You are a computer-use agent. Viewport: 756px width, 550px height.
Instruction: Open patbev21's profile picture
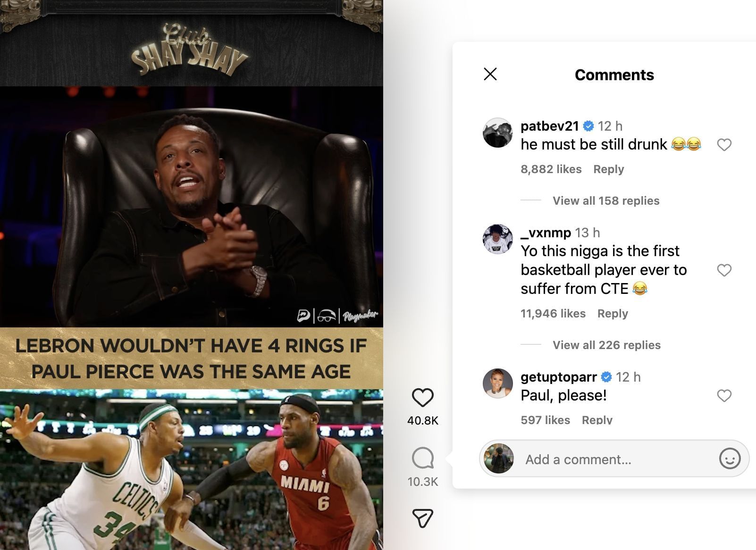pos(497,133)
